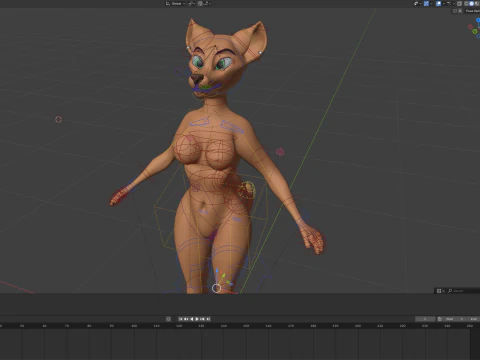Switch to solid viewport shading
This screenshot has width=480, height=360.
pyautogui.click(x=471, y=3)
